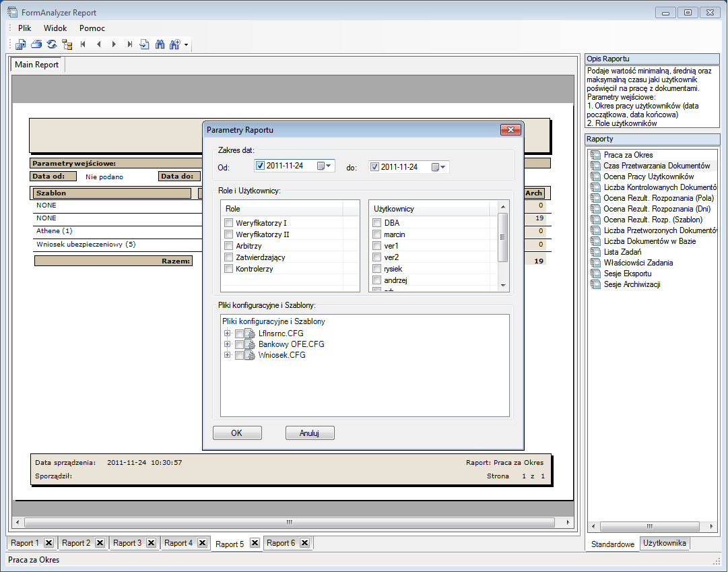Screen dimensions: 728x572
Task: Click the Export Report toolbar icon
Action: point(20,44)
